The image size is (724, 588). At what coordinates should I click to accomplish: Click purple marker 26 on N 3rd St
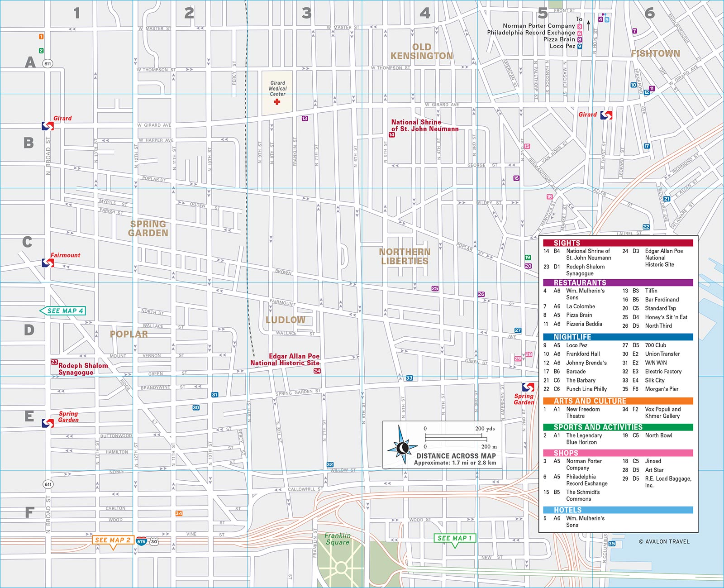pos(481,294)
